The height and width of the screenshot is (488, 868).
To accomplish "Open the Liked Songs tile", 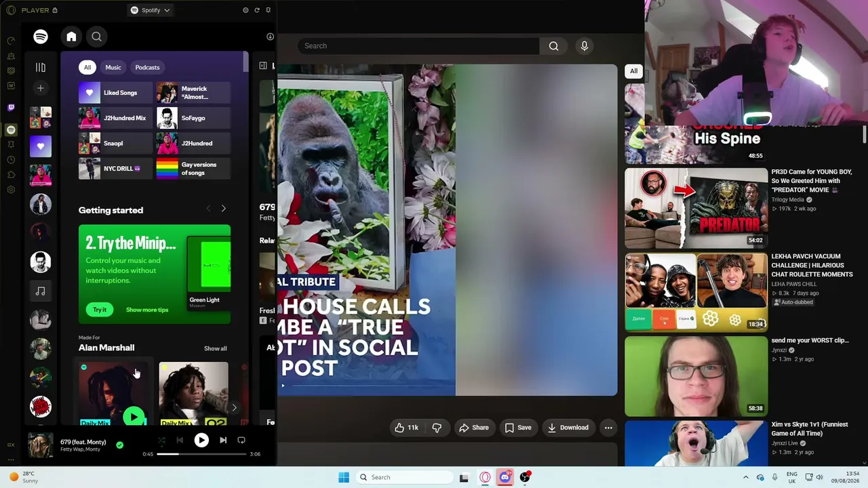I will point(116,93).
